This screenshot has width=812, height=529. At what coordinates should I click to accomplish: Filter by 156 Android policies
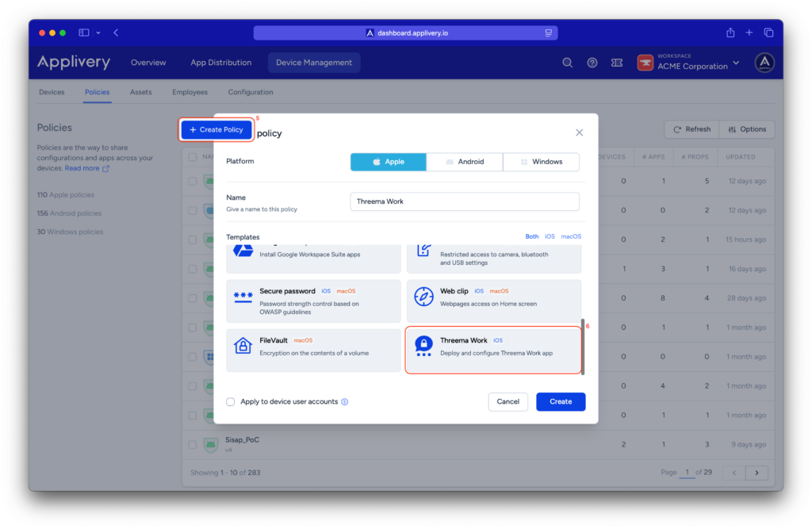(x=70, y=213)
